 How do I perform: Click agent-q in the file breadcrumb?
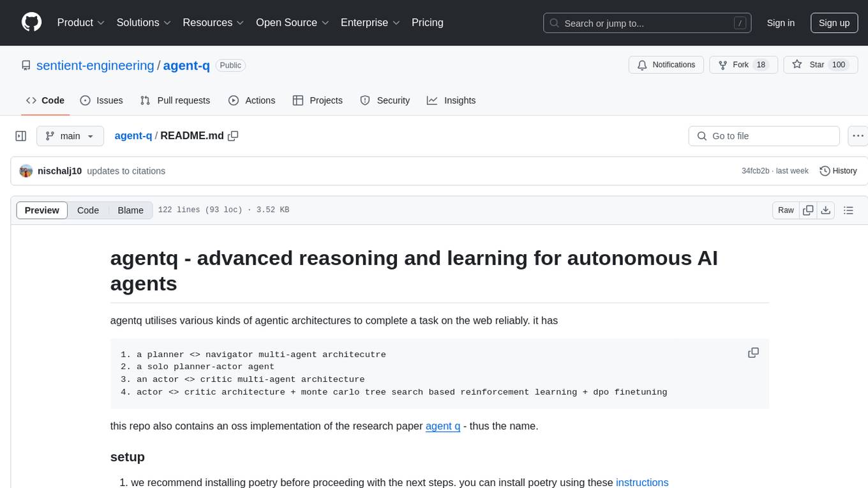click(x=133, y=135)
